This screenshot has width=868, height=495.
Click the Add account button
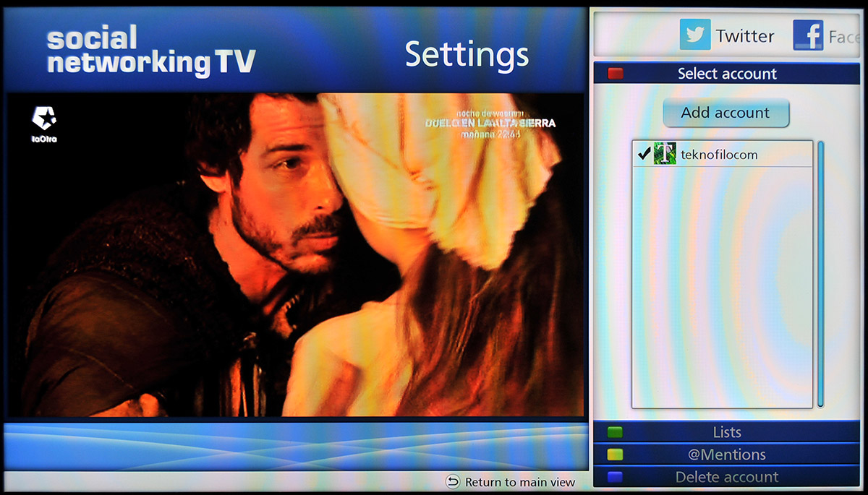[x=726, y=113]
